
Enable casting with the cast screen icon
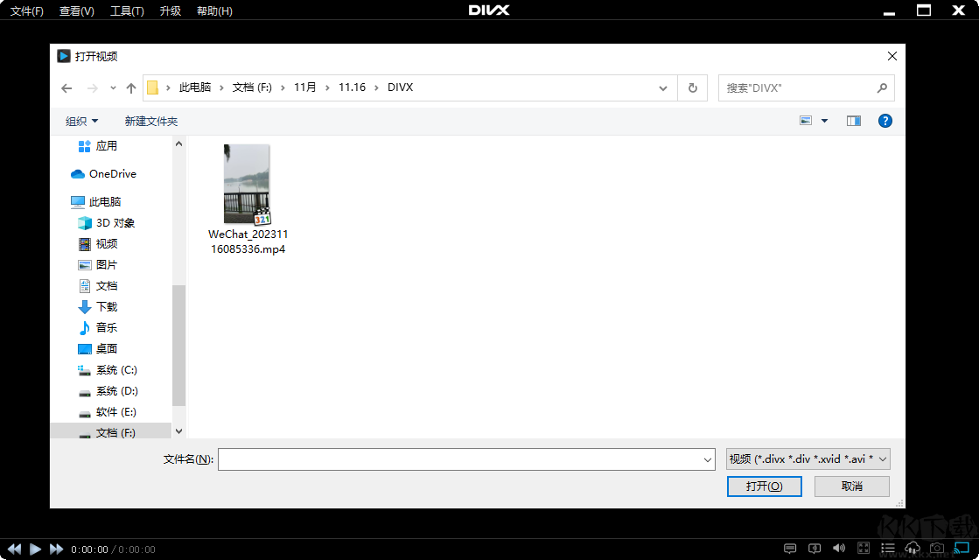click(x=961, y=549)
